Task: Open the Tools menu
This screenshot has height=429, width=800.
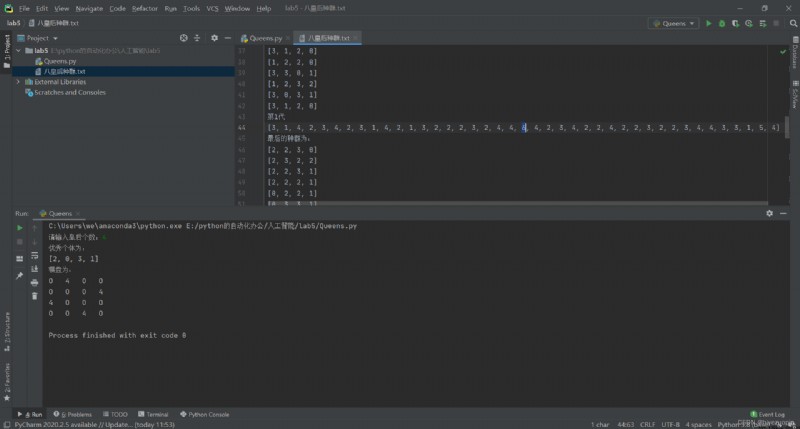Action: [191, 9]
